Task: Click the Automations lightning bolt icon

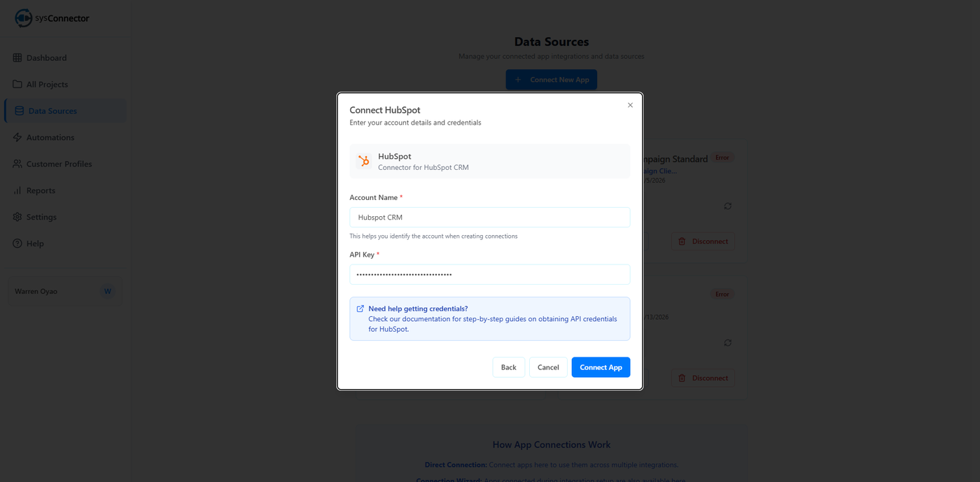Action: pos(17,138)
